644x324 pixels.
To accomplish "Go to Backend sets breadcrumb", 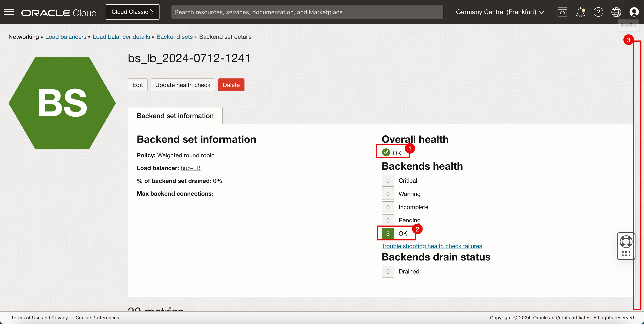I will [174, 37].
